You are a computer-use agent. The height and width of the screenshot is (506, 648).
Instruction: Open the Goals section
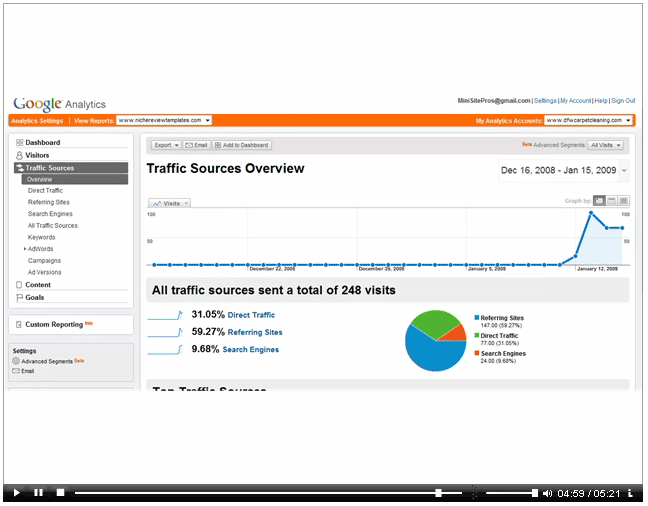tap(35, 298)
